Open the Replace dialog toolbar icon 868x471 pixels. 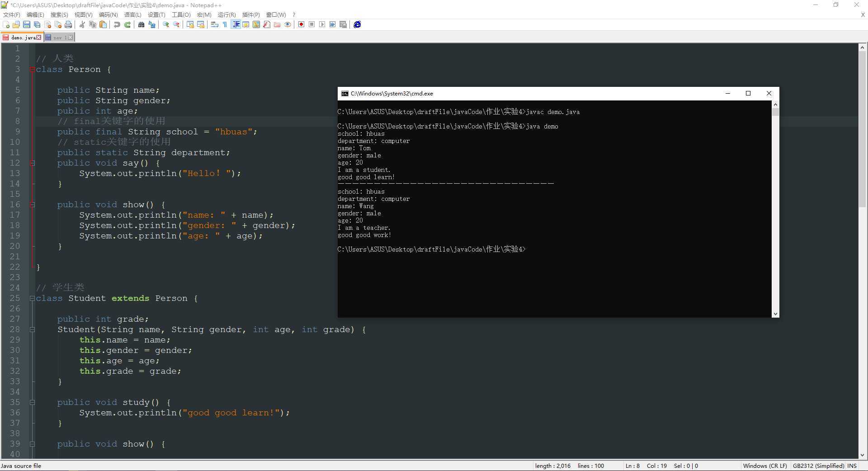pos(152,24)
